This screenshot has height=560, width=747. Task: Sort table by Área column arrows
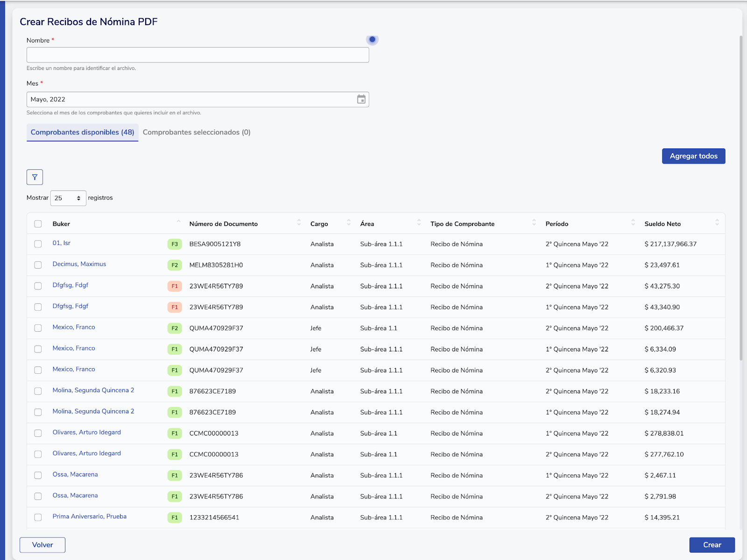pyautogui.click(x=419, y=223)
